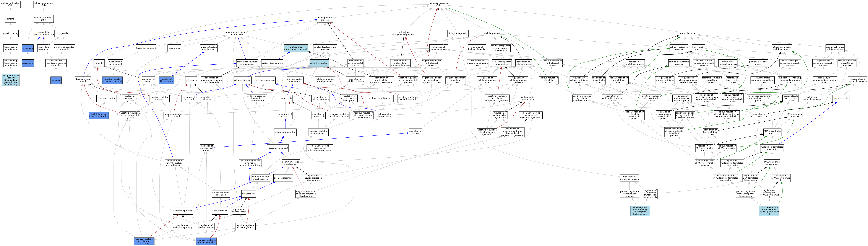
Task: Select 'positive regulation of transcription by RNA polymerase II'
Action: (x=769, y=211)
